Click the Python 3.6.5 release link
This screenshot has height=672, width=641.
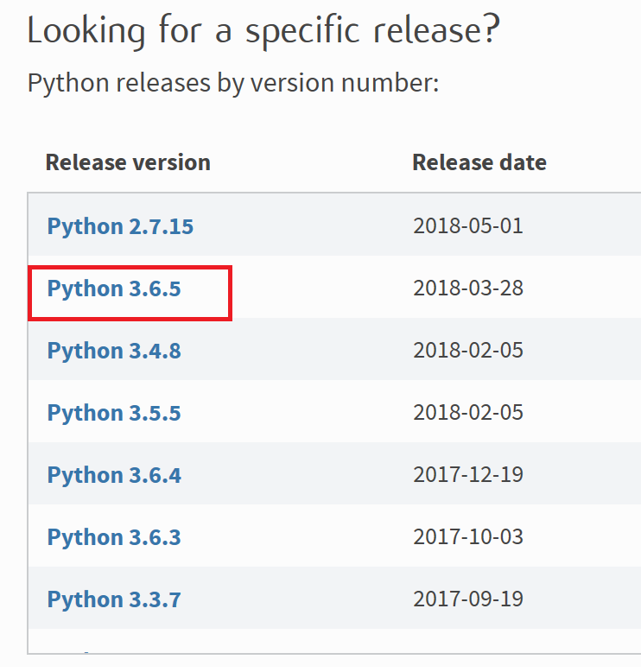114,288
